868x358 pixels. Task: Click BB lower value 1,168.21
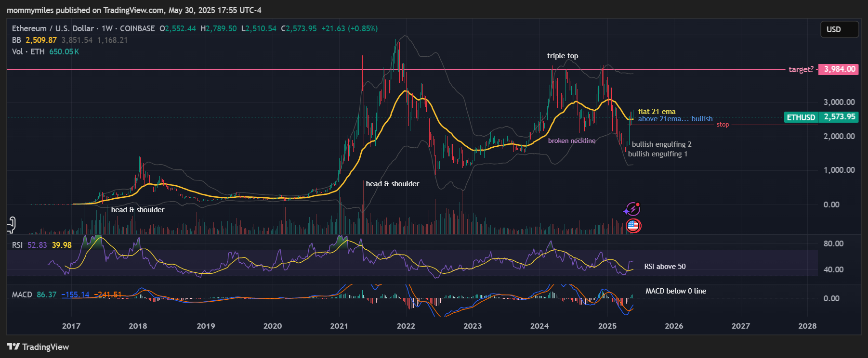tap(112, 40)
